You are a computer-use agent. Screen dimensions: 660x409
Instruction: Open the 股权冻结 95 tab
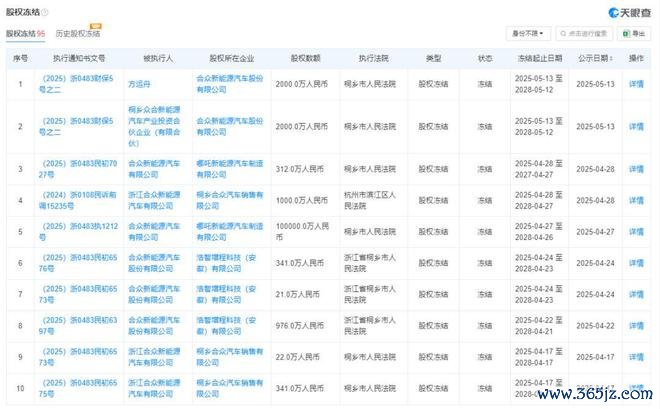point(25,33)
